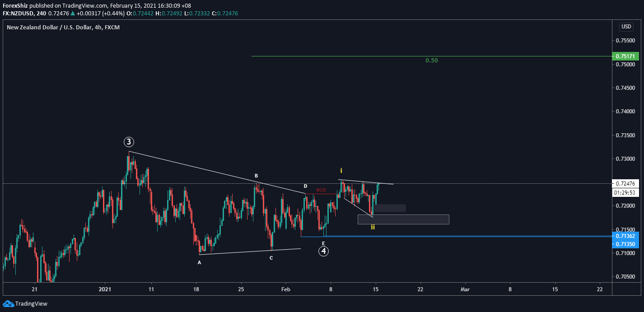Click the wave C label
The image size is (644, 312).
click(271, 258)
